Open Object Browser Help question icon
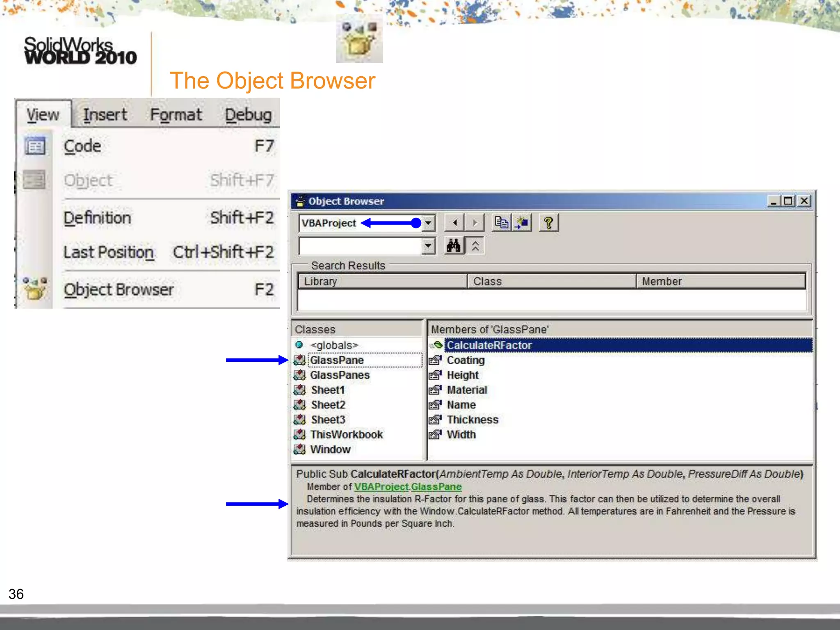Viewport: 840px width, 630px height. click(548, 223)
